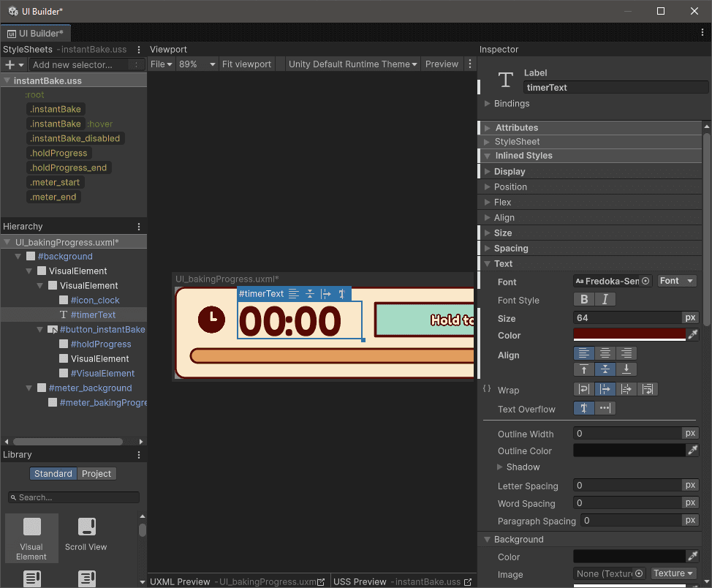Align text to the right
The height and width of the screenshot is (588, 712).
pos(625,353)
